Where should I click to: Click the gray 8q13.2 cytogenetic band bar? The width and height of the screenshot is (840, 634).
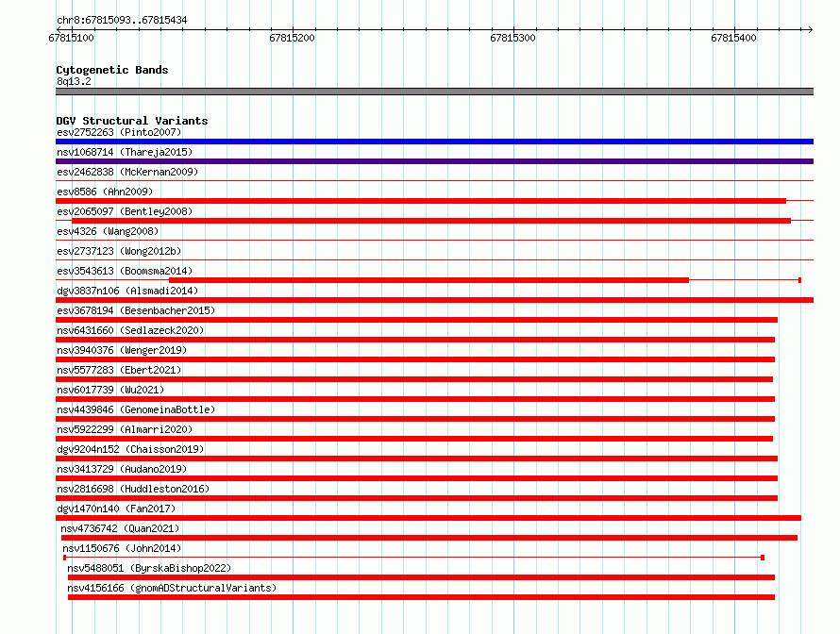(434, 92)
